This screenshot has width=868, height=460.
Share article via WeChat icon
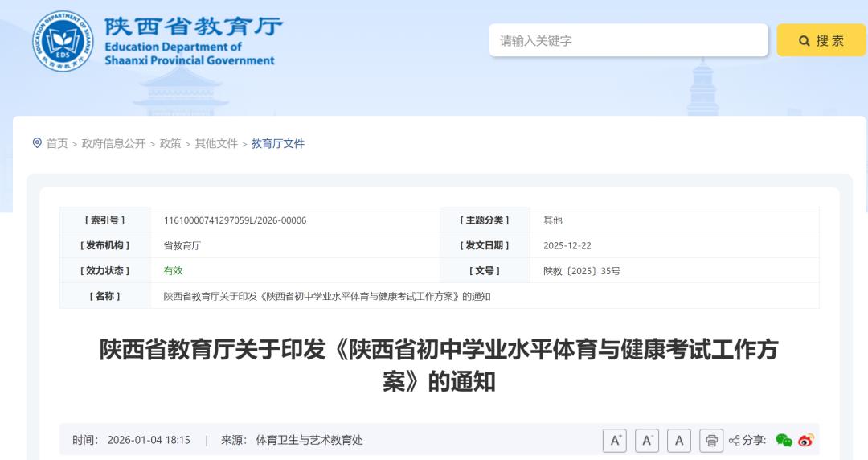(x=784, y=440)
